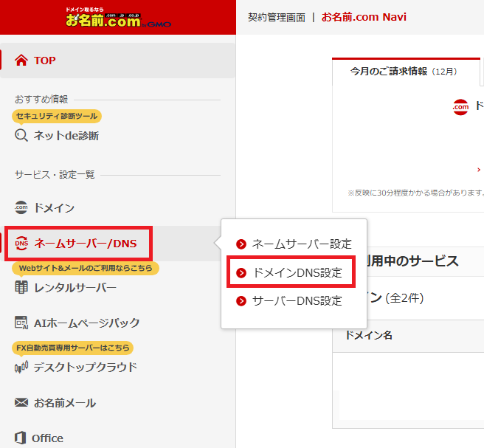Viewport: 484px width, 448px height.
Task: Open the お名前.com Navi header link
Action: click(364, 17)
